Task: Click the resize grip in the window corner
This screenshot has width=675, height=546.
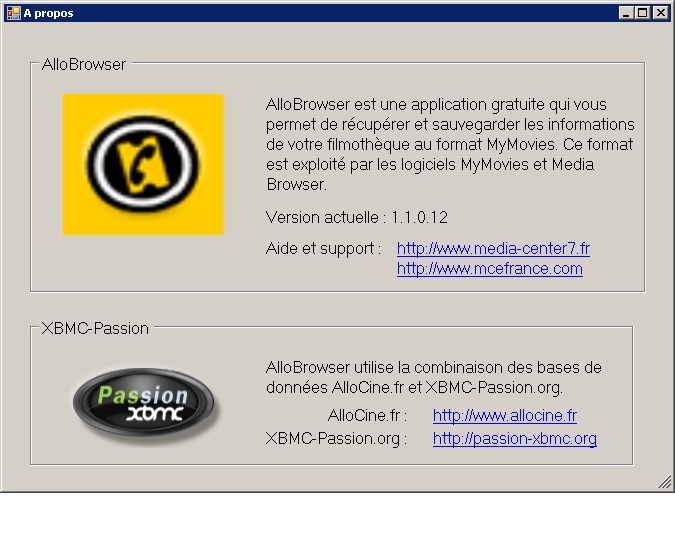Action: point(665,482)
